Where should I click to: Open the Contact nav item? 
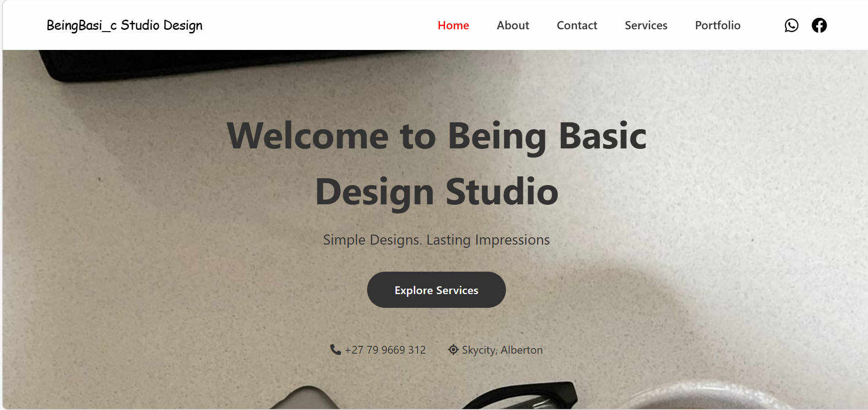pos(577,25)
